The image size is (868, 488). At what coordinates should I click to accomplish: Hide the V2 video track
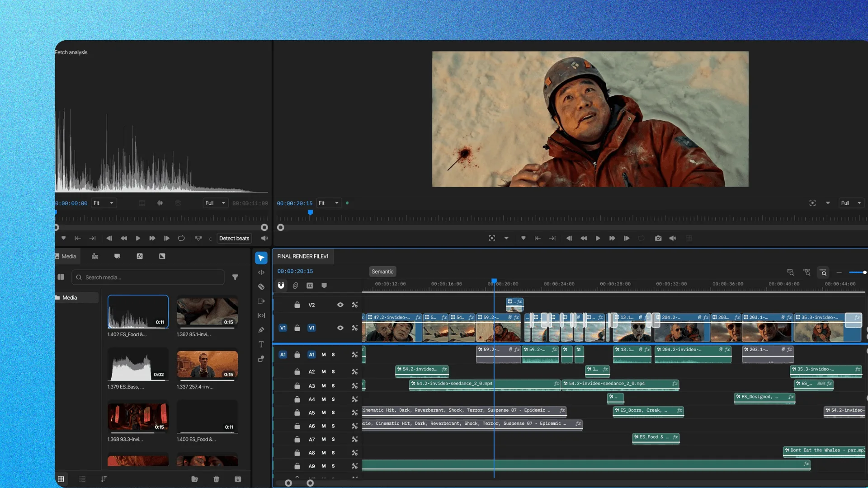[340, 305]
